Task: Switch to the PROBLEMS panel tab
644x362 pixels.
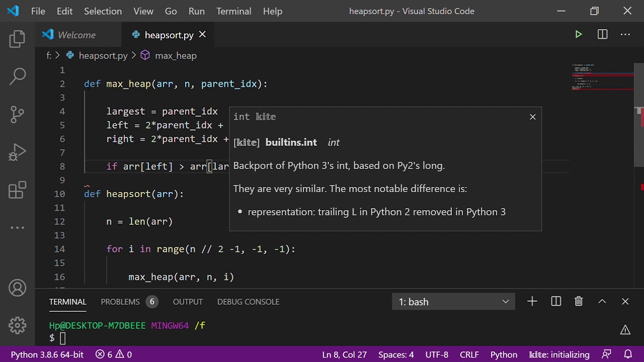Action: [x=129, y=302]
